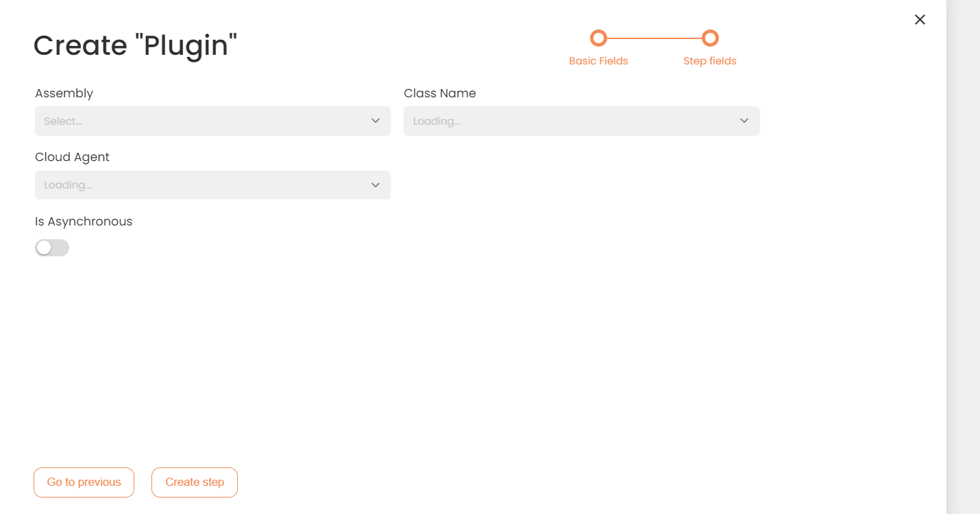Expand the Assembly select field
Viewport: 980px width, 514px height.
tap(212, 121)
